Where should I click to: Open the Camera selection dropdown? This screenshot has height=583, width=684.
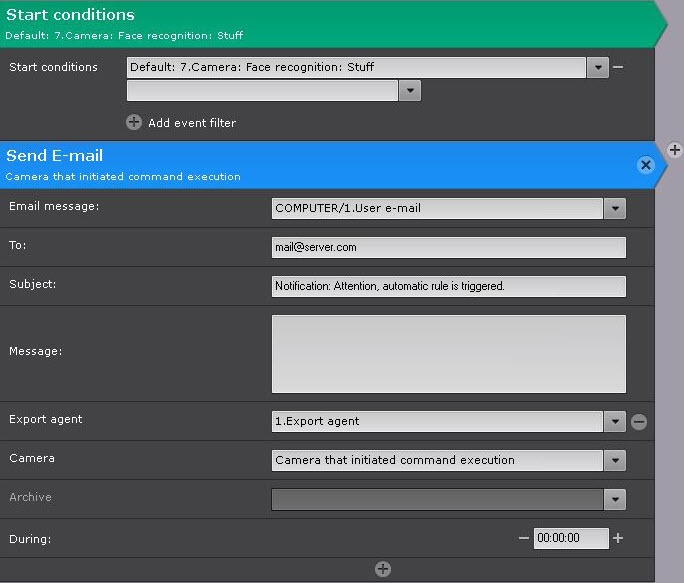[x=615, y=461]
